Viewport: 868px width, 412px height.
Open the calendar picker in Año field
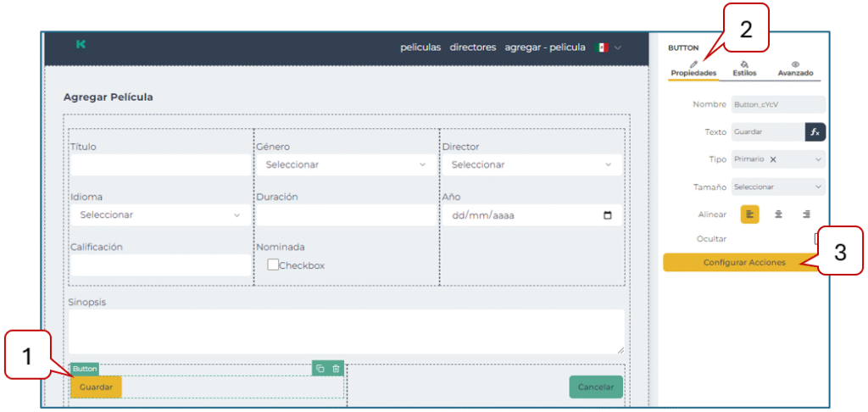(x=607, y=215)
